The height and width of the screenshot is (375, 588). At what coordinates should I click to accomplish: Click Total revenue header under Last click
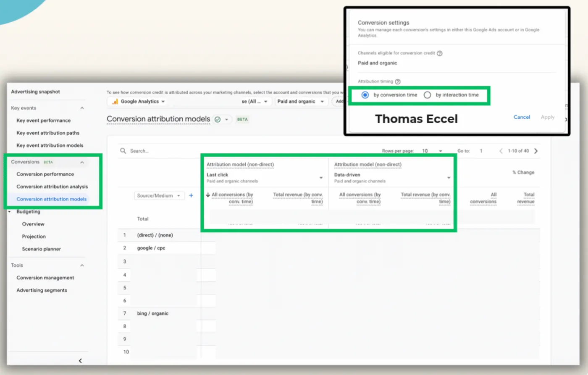(x=298, y=198)
